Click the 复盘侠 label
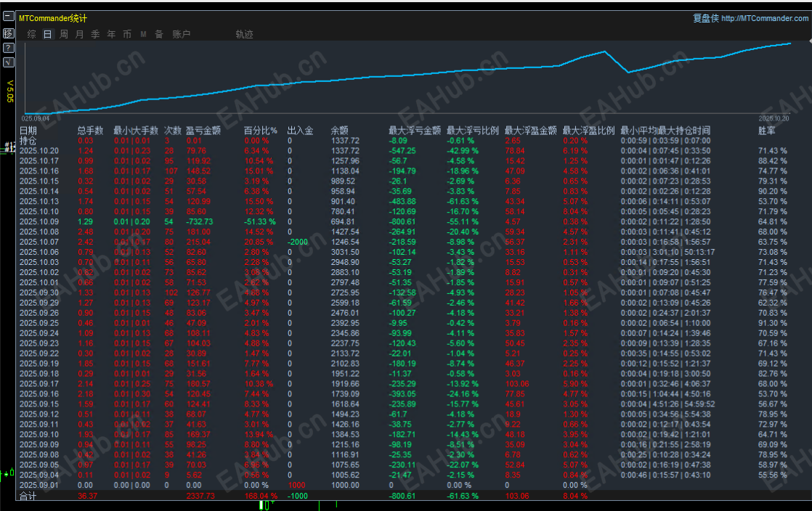 706,18
